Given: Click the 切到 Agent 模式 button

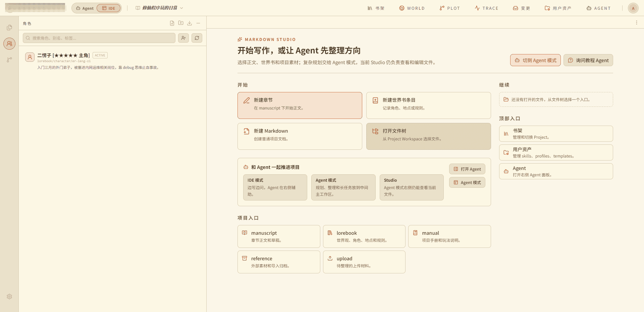Looking at the screenshot, I should (535, 60).
